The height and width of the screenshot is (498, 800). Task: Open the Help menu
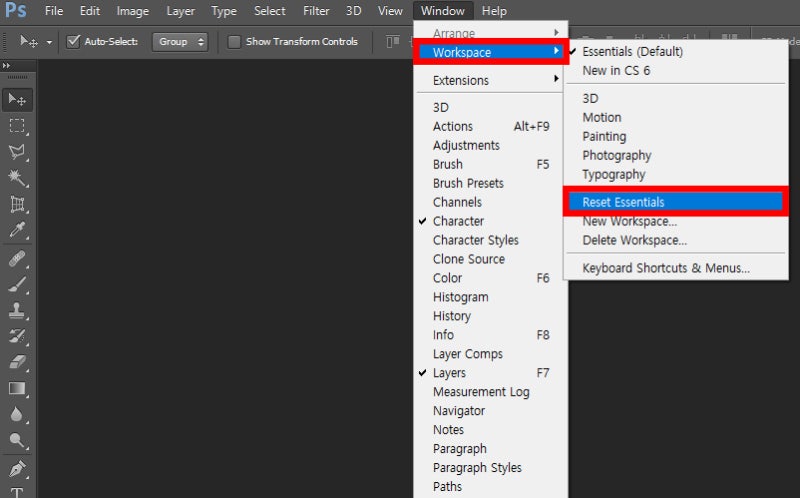[x=494, y=11]
